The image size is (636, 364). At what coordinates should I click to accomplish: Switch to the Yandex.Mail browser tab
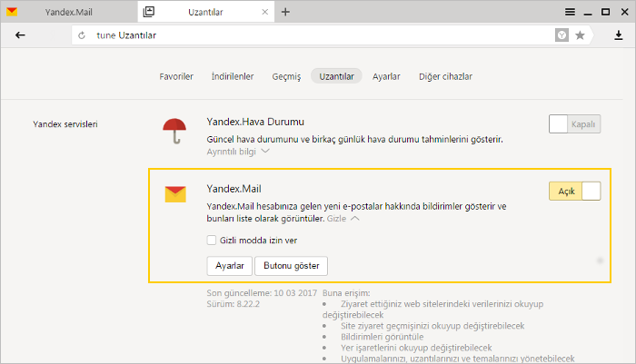tap(69, 12)
